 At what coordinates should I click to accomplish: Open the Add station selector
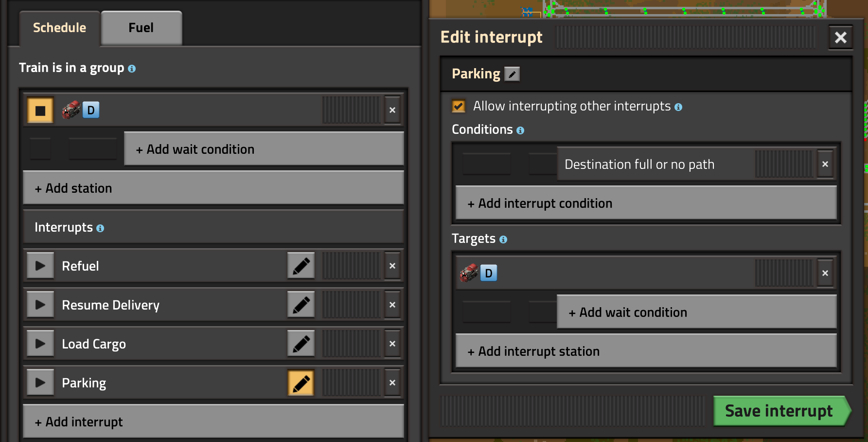pyautogui.click(x=213, y=188)
